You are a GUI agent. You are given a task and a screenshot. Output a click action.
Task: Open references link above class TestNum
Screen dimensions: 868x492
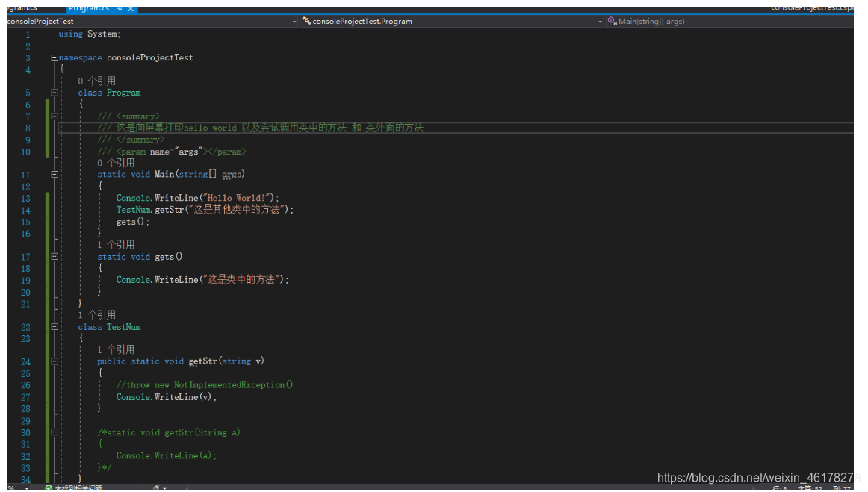click(x=96, y=315)
